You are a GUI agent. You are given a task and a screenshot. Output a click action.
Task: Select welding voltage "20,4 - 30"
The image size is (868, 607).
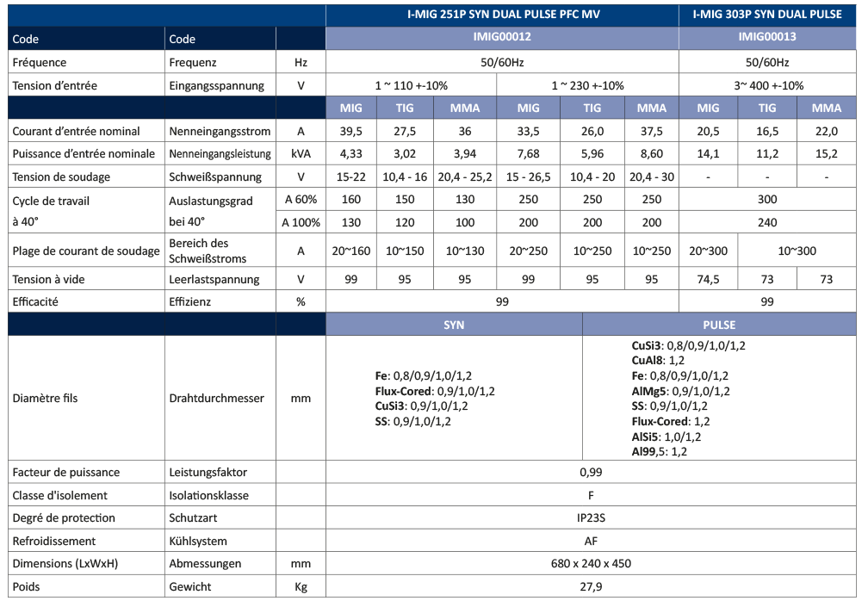click(652, 177)
